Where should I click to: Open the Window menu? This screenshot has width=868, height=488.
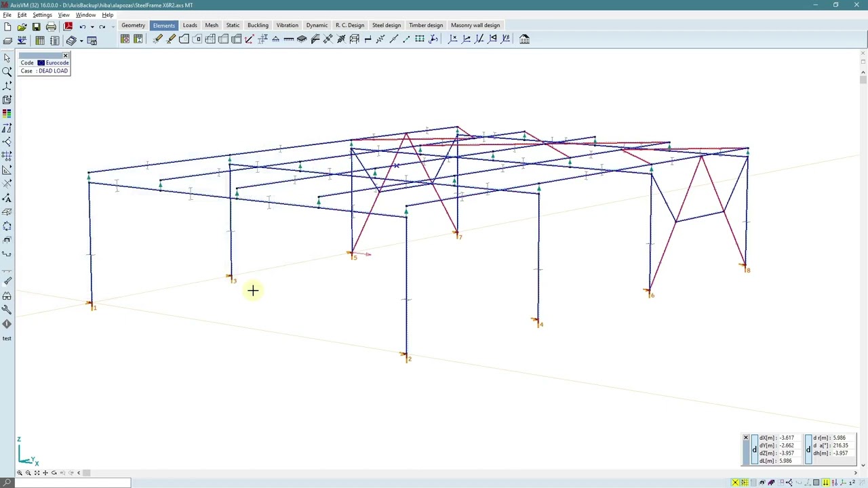click(x=85, y=15)
